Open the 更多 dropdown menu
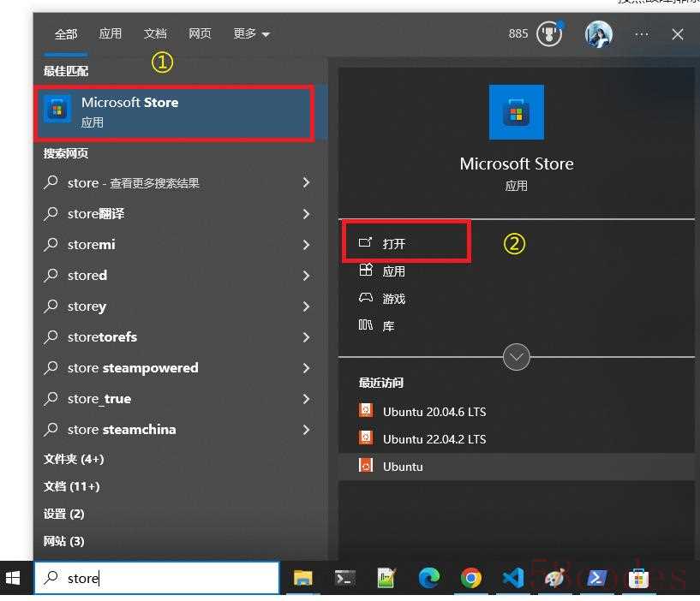This screenshot has height=601, width=700. [251, 33]
